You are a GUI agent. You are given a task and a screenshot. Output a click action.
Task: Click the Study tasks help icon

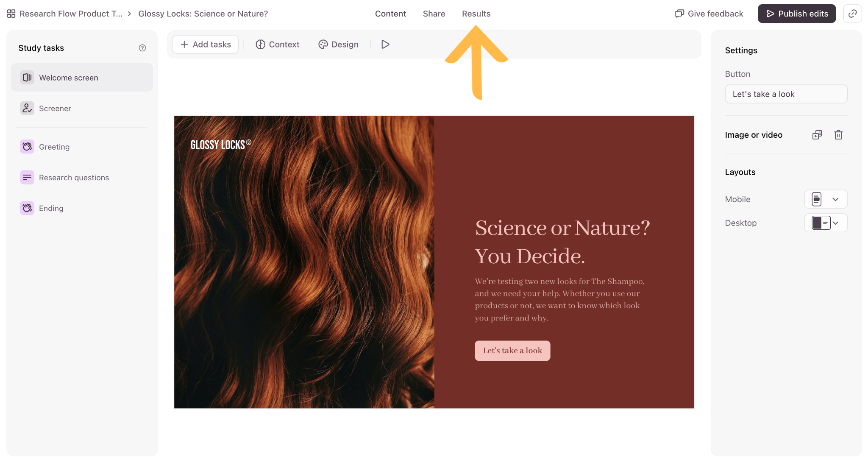pyautogui.click(x=142, y=48)
